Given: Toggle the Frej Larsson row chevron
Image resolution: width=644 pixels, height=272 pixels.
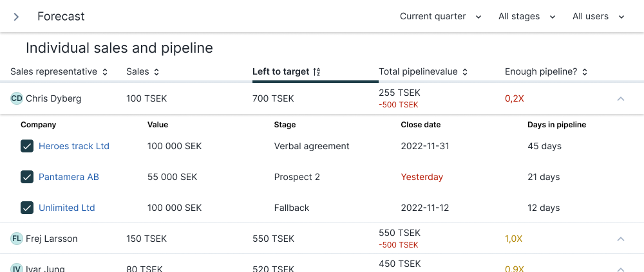Looking at the screenshot, I should pyautogui.click(x=621, y=239).
